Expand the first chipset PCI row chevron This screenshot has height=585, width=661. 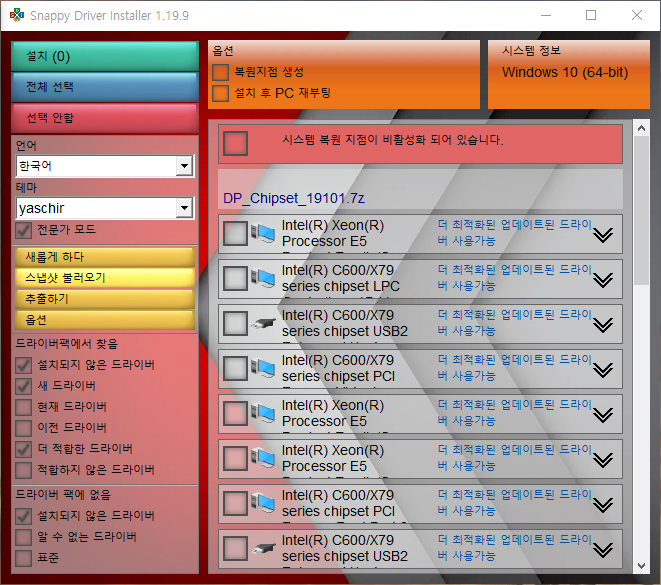click(x=603, y=370)
